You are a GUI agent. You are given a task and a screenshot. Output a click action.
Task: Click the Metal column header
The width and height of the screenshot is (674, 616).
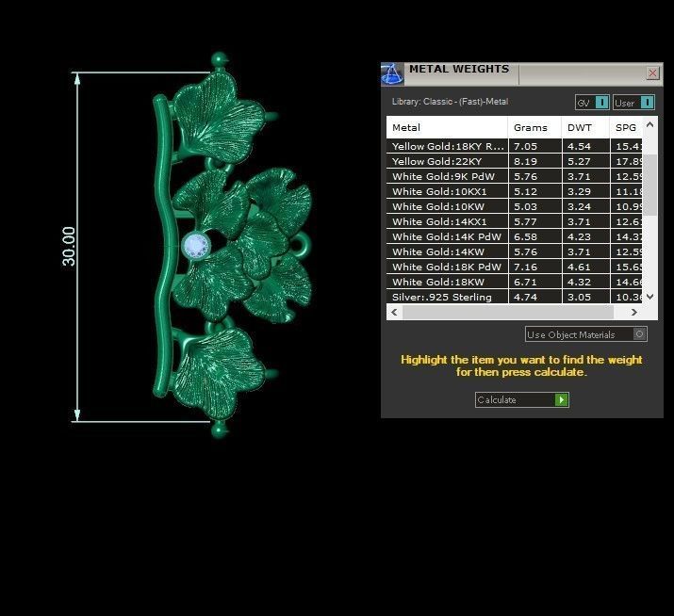[447, 127]
